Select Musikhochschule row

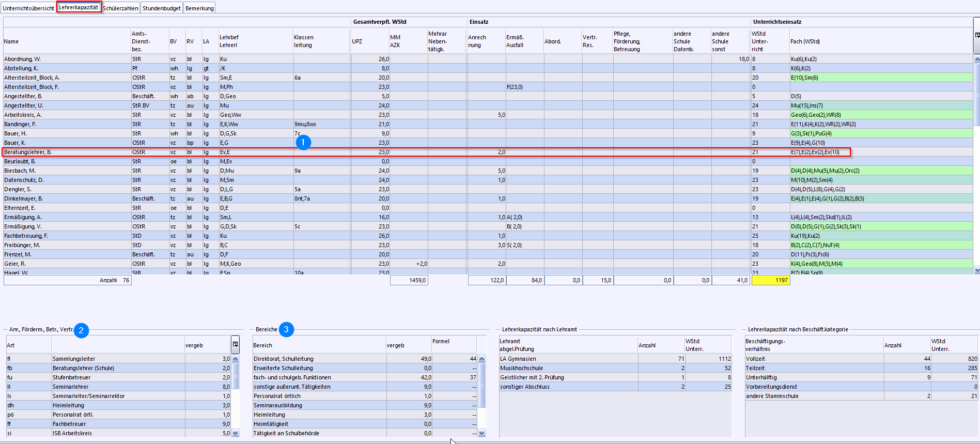615,368
